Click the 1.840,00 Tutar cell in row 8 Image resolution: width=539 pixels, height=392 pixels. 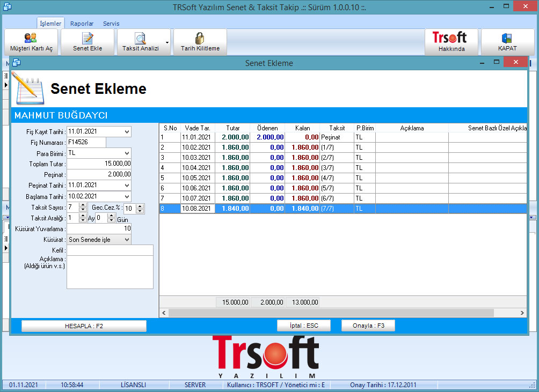click(232, 209)
